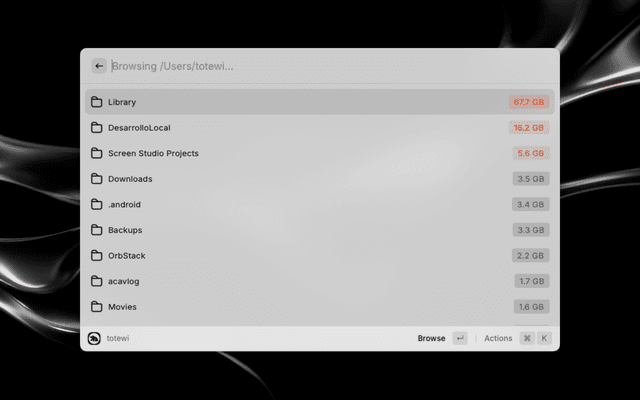Click the Command key icon
The width and height of the screenshot is (640, 400).
[527, 338]
